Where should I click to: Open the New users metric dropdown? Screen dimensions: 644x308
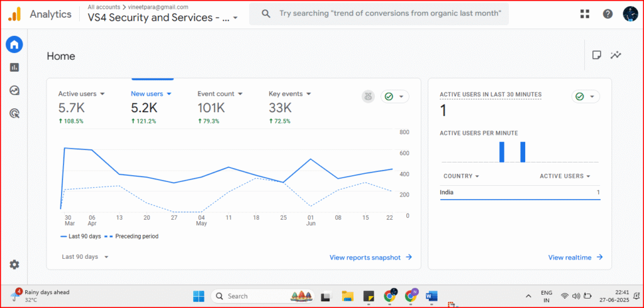[x=151, y=94]
